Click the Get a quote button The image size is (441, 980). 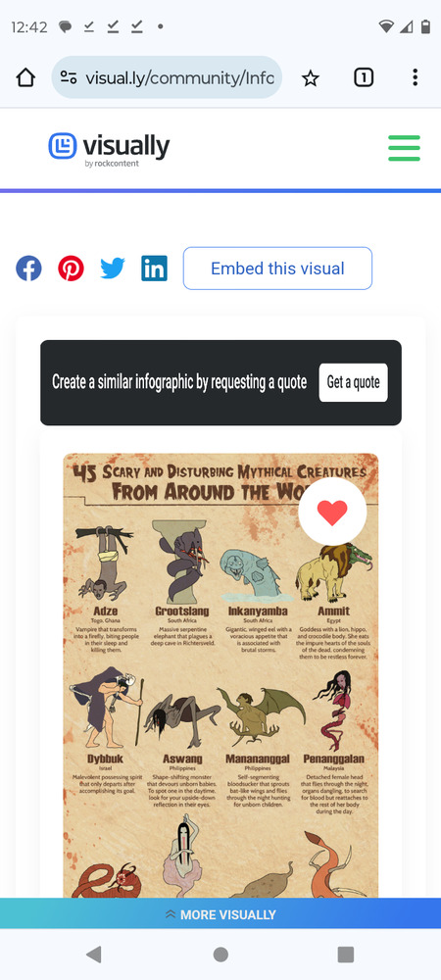tap(354, 382)
